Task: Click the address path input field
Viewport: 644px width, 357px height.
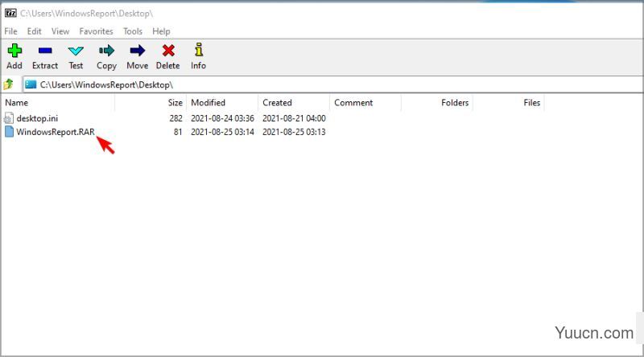Action: (332, 84)
